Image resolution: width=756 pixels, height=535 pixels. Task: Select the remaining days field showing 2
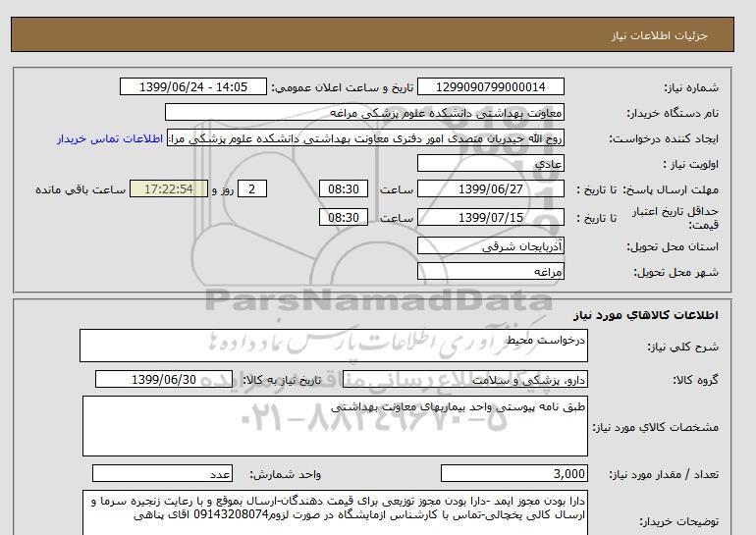pyautogui.click(x=252, y=188)
